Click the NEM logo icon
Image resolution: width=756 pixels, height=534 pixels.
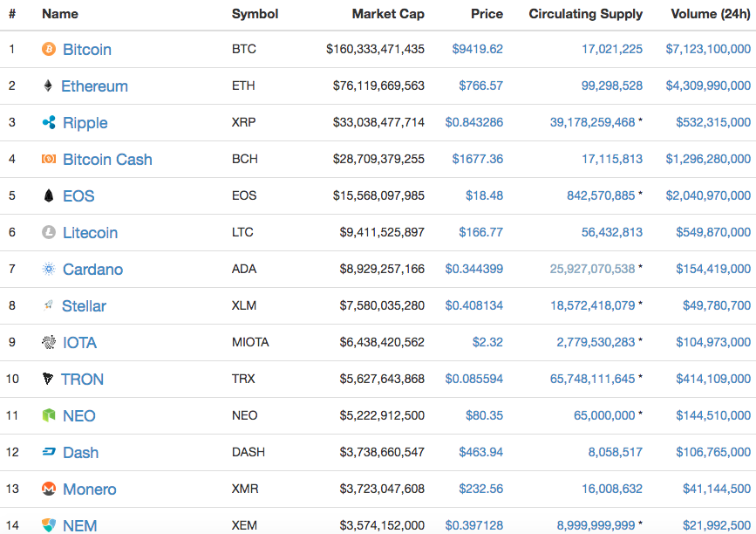point(49,525)
